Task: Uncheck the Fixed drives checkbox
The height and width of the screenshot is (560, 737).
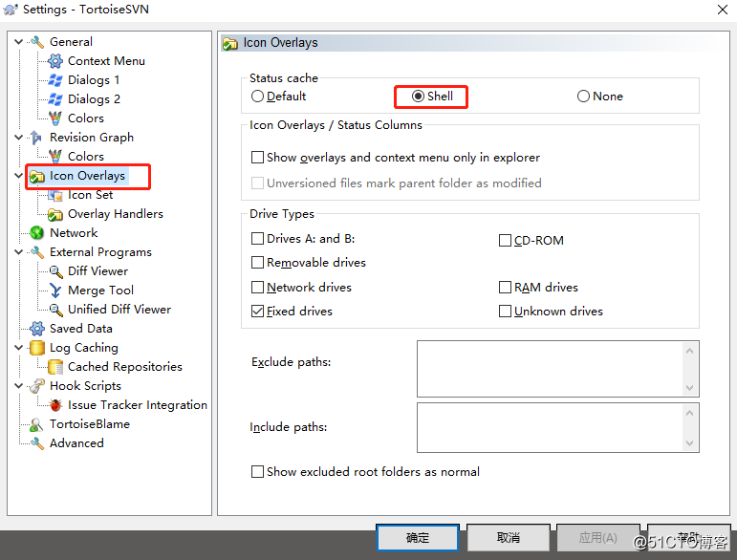Action: (x=257, y=312)
